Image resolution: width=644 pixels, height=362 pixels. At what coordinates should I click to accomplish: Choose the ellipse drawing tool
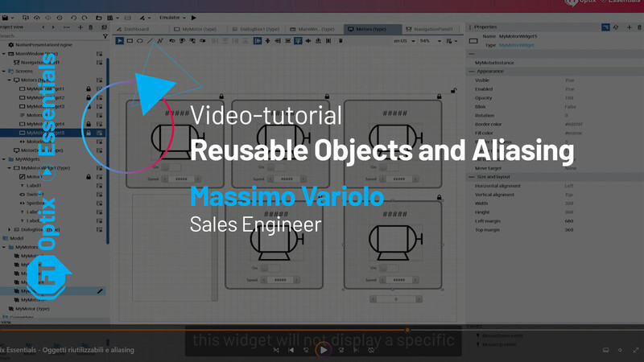pos(140,40)
